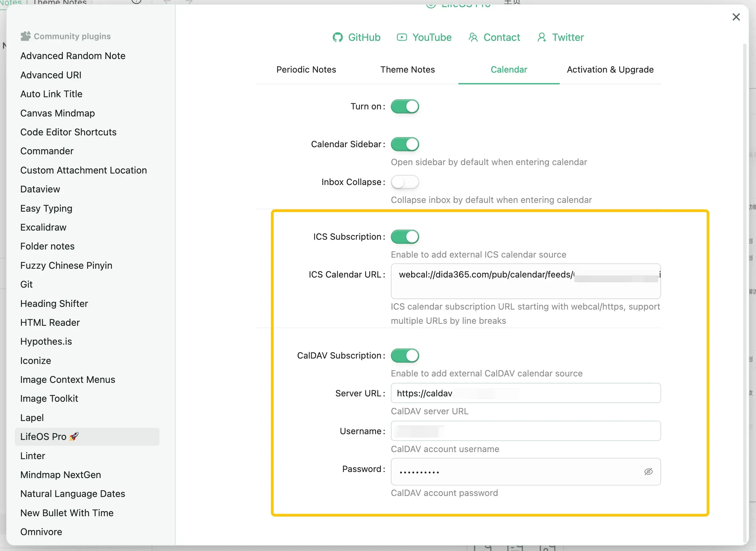This screenshot has width=756, height=551.
Task: Click the Community plugins puzzle icon
Action: (x=26, y=36)
